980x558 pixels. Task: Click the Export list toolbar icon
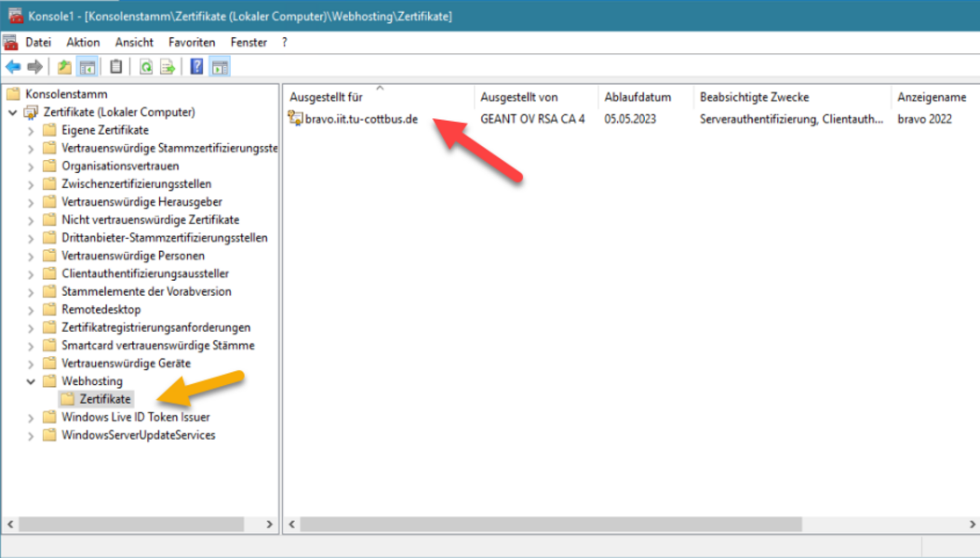168,67
